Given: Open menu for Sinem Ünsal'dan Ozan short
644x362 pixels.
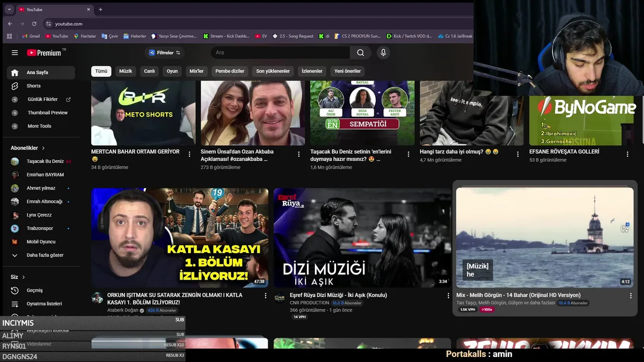Looking at the screenshot, I should pos(299,154).
